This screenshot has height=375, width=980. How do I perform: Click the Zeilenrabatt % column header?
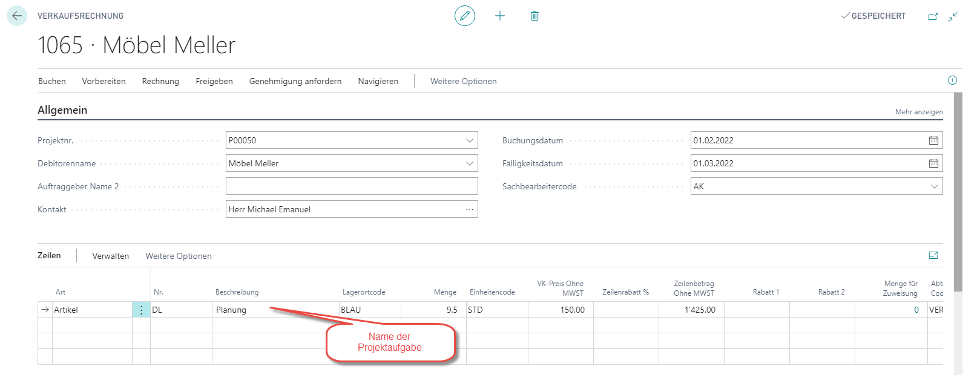coord(625,292)
